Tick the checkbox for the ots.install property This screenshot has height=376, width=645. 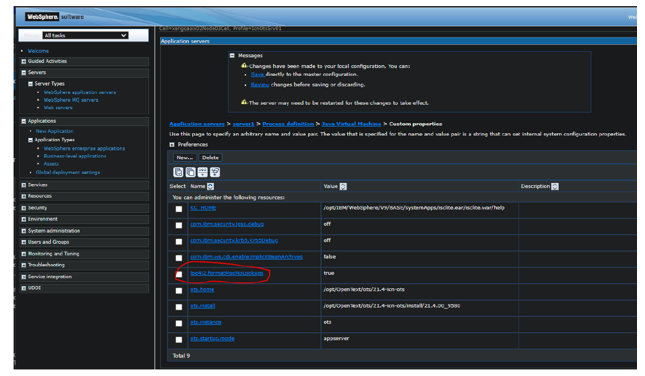click(x=179, y=307)
